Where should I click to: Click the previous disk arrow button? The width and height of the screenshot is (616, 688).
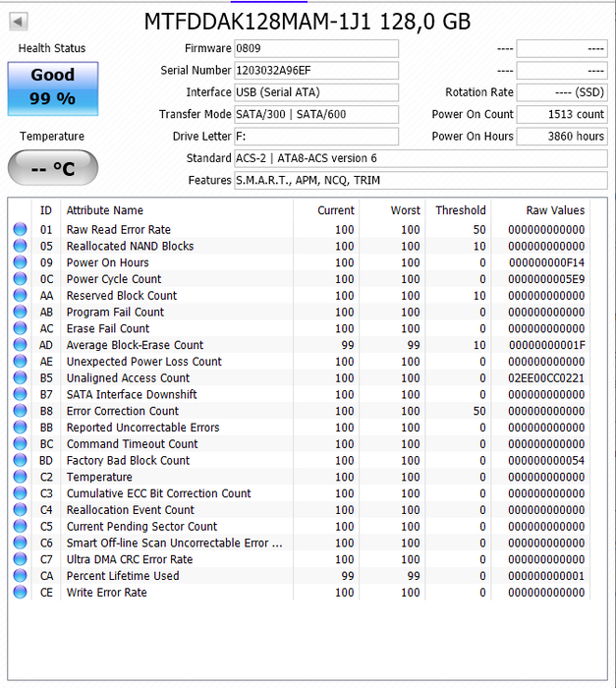(x=19, y=22)
